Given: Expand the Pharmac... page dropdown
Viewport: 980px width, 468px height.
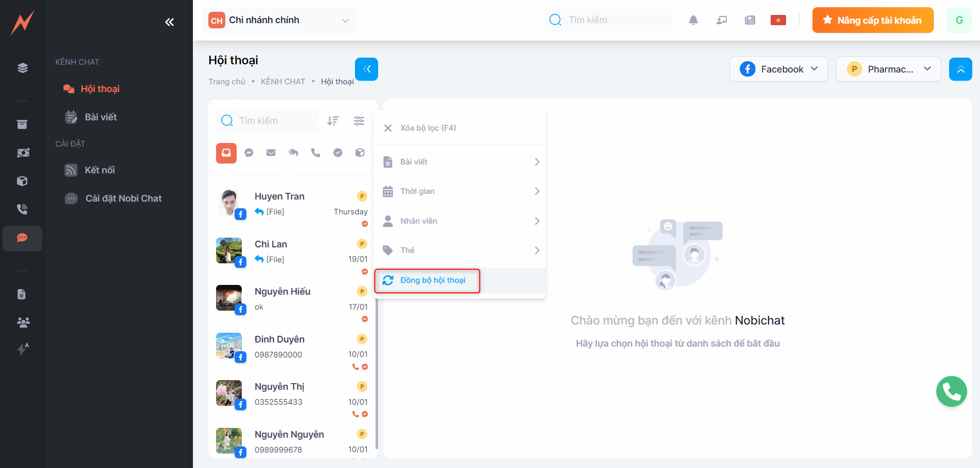Looking at the screenshot, I should [x=888, y=69].
